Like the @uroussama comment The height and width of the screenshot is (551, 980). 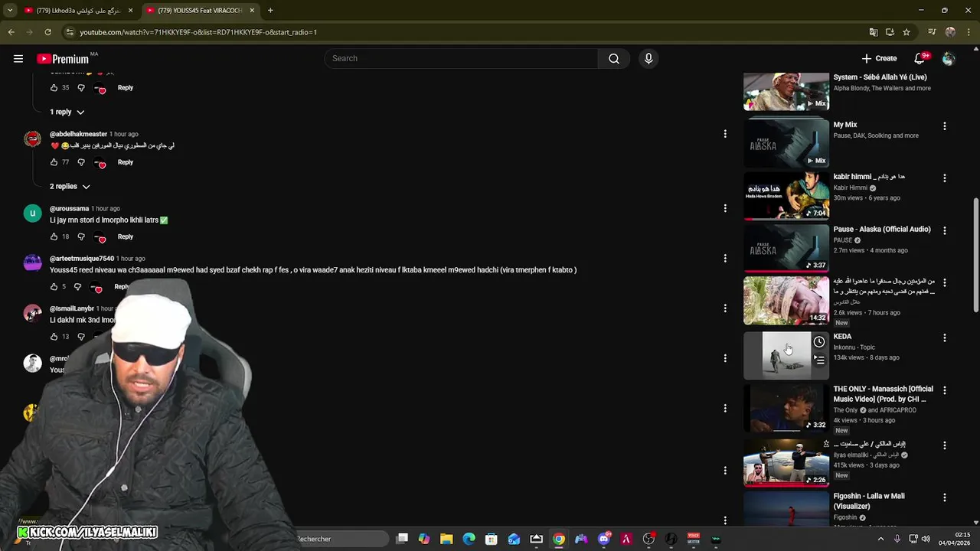coord(54,236)
